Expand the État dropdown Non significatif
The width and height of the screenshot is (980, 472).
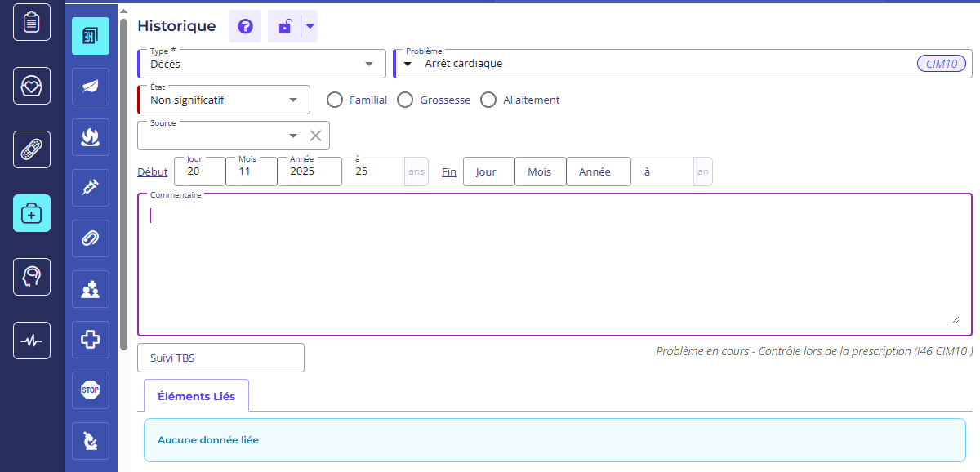click(224, 100)
